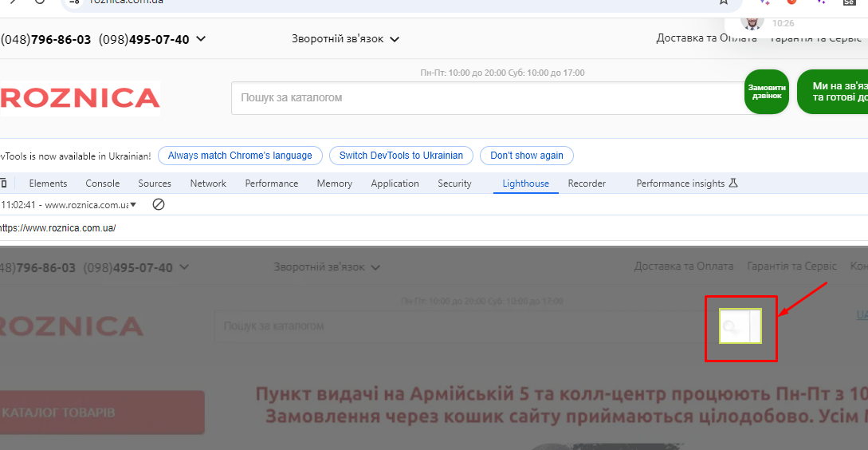
Task: Click Switch DevTools to Ukrainian
Action: (x=401, y=156)
